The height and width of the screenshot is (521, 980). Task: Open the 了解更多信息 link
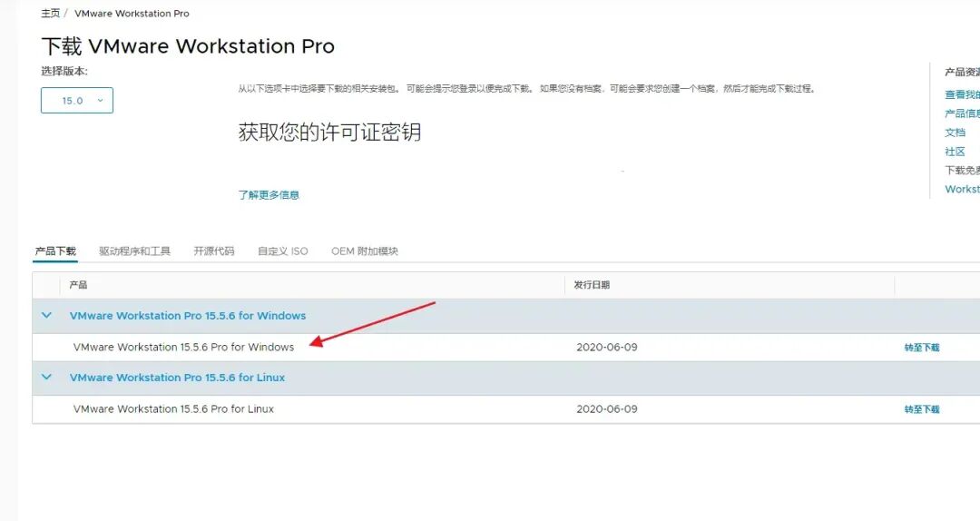point(269,195)
